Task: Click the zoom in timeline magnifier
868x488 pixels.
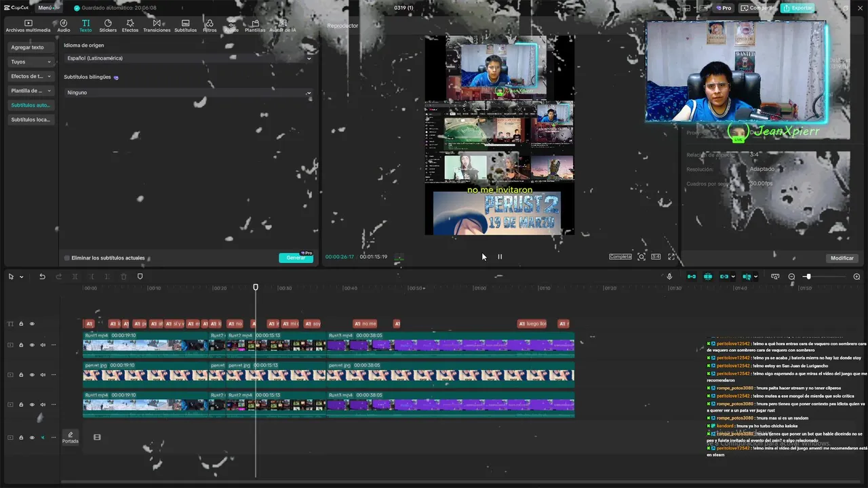Action: tap(856, 277)
